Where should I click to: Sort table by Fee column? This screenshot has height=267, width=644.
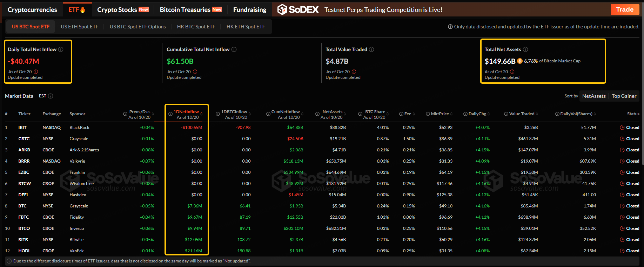(408, 114)
